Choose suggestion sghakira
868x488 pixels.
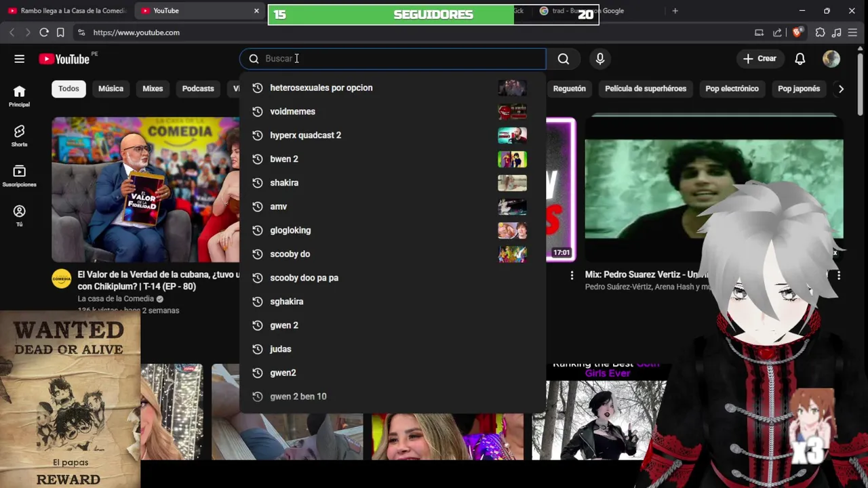point(392,301)
